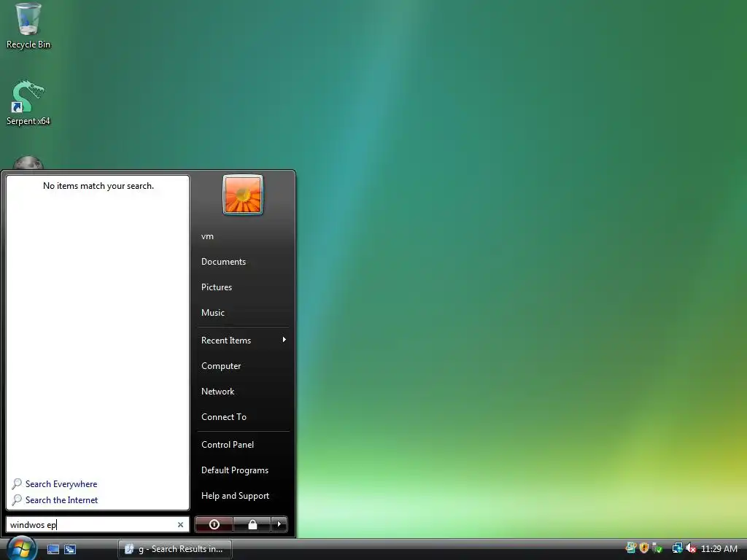Click the Safely Remove Hardware tray icon

tap(657, 548)
